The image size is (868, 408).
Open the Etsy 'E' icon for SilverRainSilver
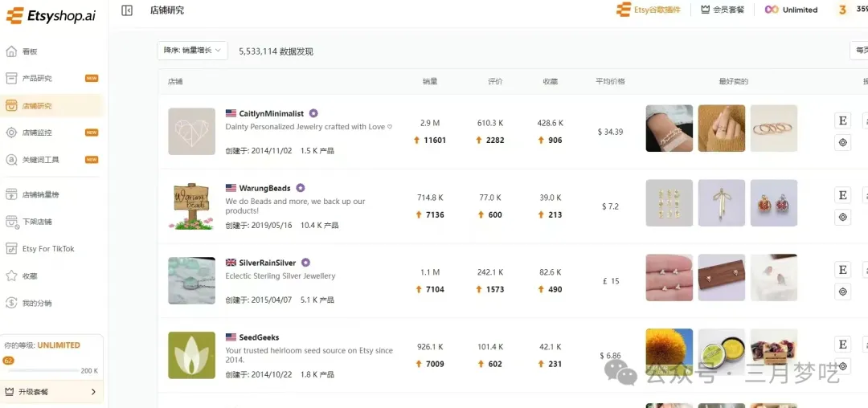(842, 269)
